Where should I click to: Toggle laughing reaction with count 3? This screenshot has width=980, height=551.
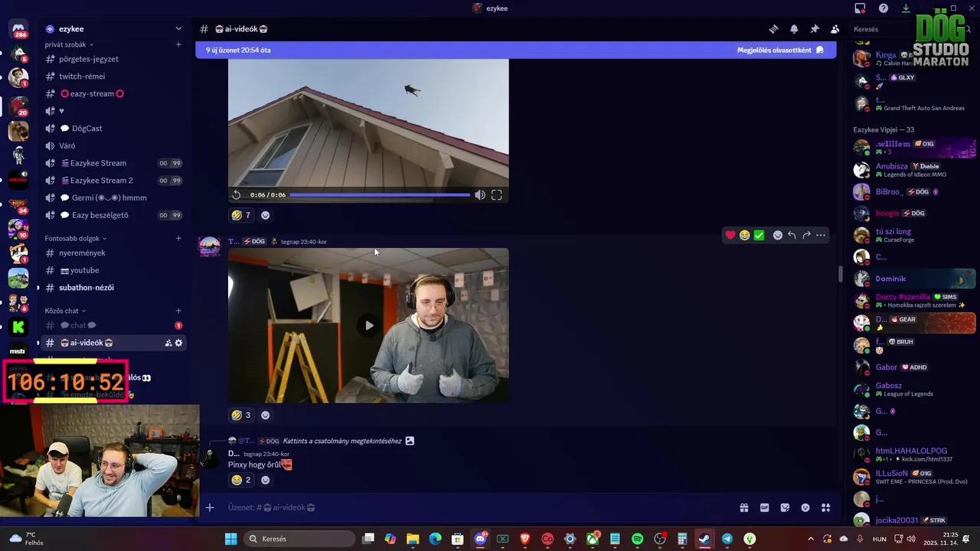click(241, 416)
